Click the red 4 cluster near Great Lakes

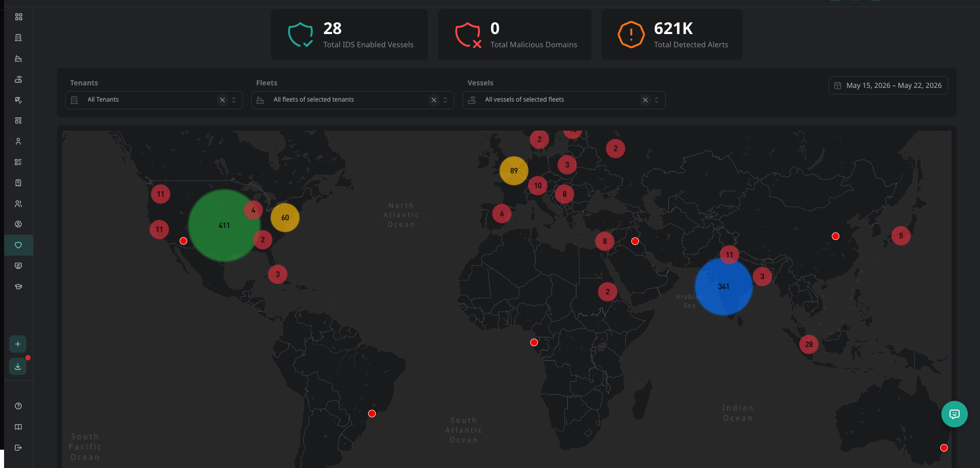253,210
